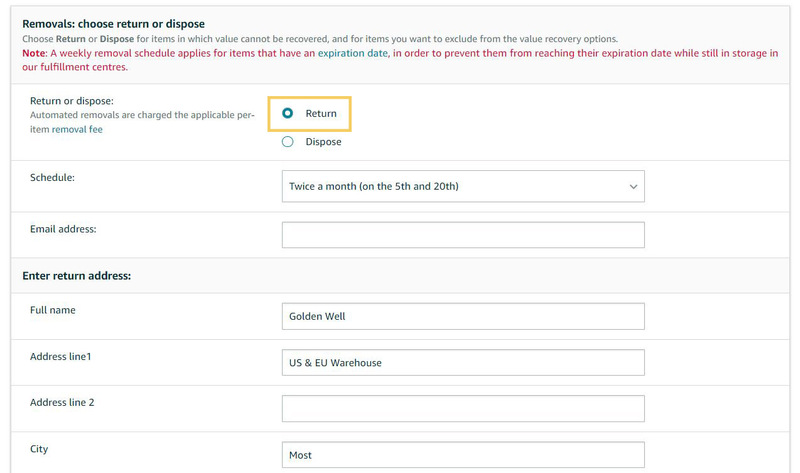Click the Address line 2 label

pos(62,403)
